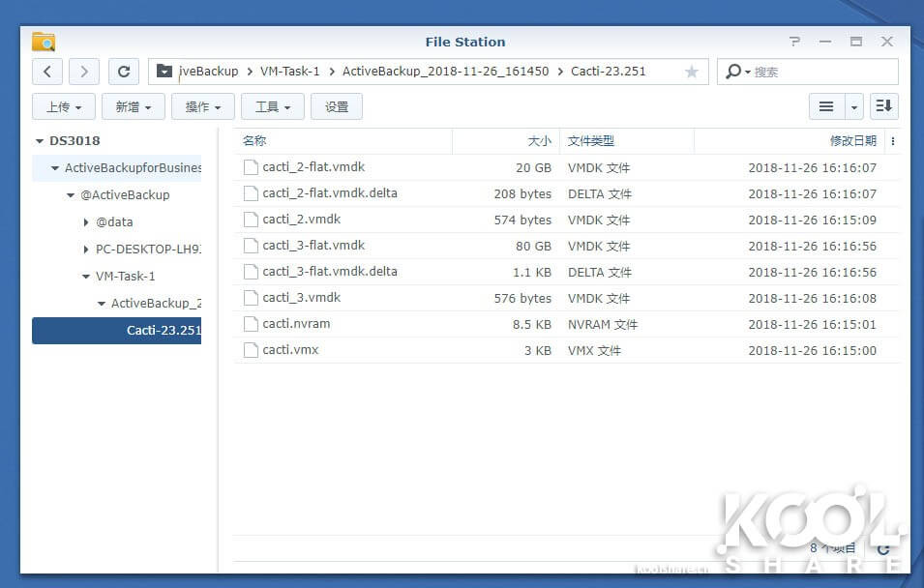Collapse the VM-Task-1 tree node
This screenshot has width=924, height=588.
86,277
